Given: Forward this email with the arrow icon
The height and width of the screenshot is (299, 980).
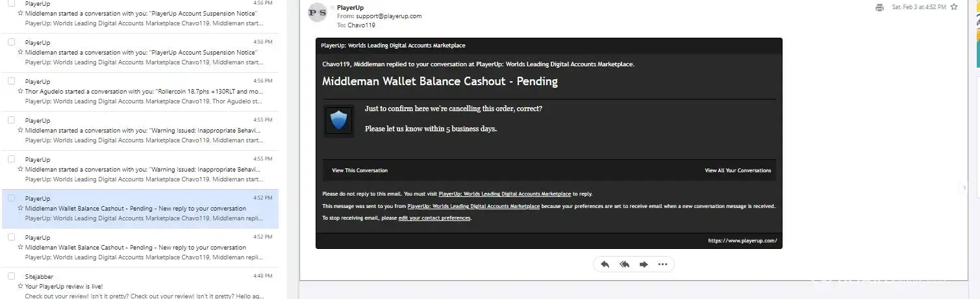Looking at the screenshot, I should tap(644, 265).
